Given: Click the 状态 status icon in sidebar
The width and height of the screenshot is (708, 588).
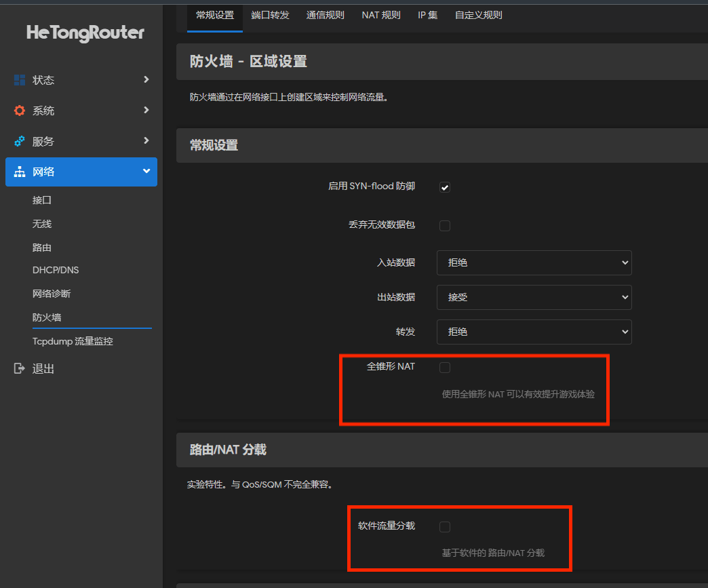Looking at the screenshot, I should pyautogui.click(x=21, y=79).
